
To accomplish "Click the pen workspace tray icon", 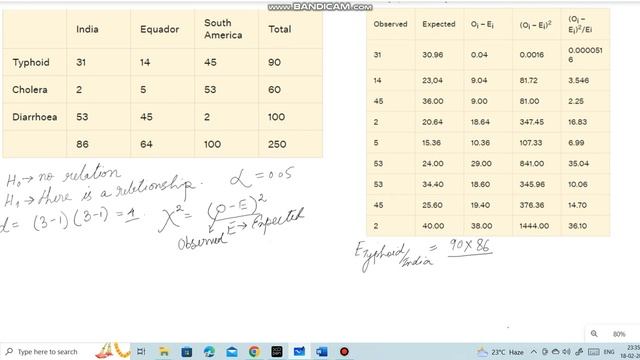I will tap(579, 352).
